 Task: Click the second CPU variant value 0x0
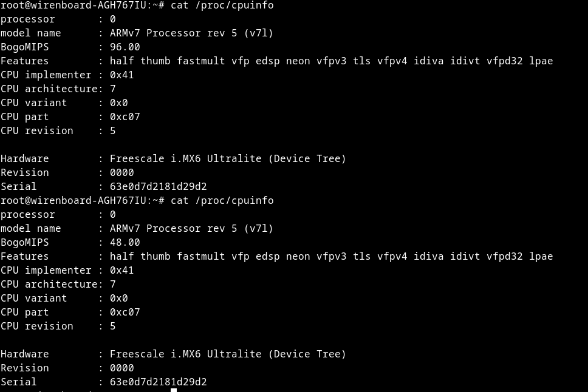[118, 298]
